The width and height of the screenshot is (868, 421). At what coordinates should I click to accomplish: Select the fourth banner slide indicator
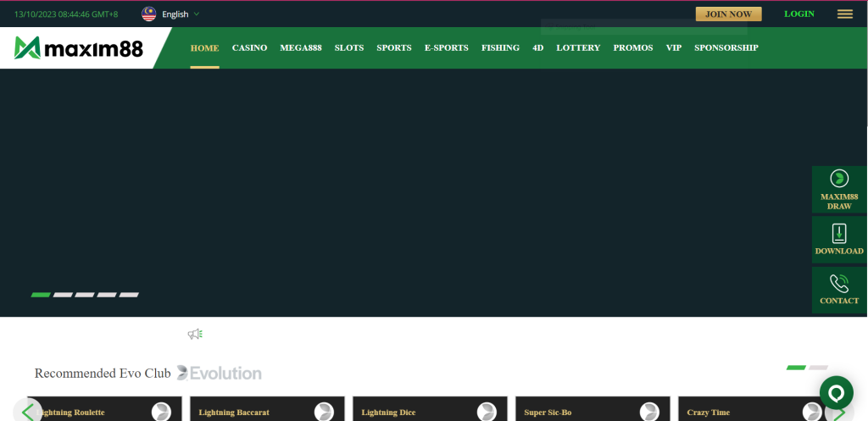[107, 295]
